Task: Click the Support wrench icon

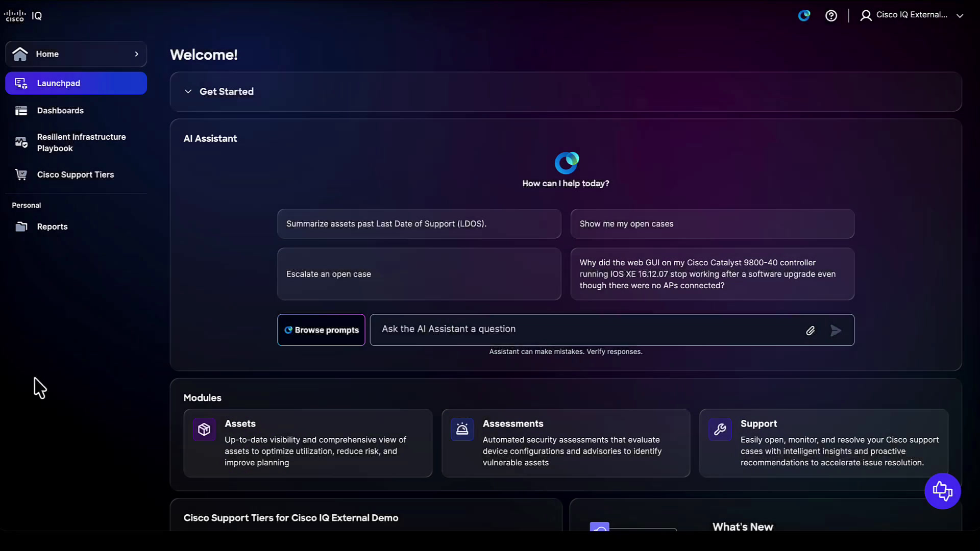Action: pyautogui.click(x=720, y=430)
